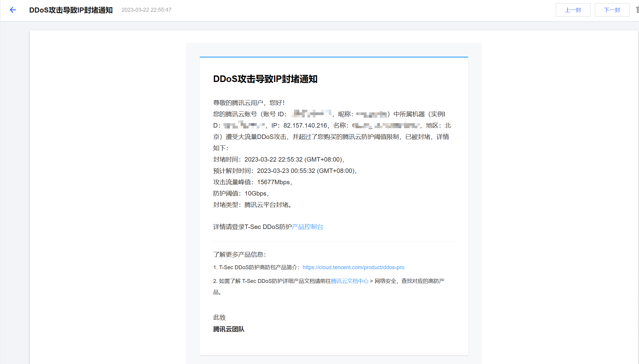
Task: Click the delete trash icon at top right
Action: [x=637, y=10]
